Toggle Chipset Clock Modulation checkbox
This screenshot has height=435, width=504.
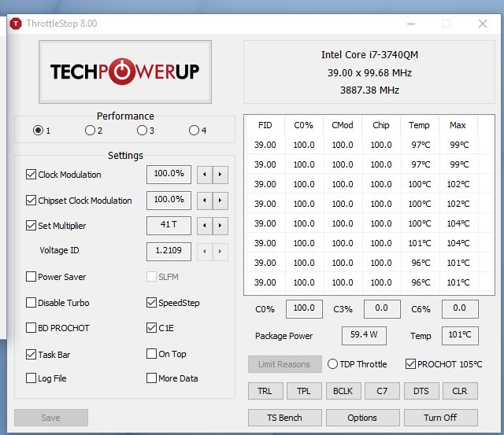31,201
